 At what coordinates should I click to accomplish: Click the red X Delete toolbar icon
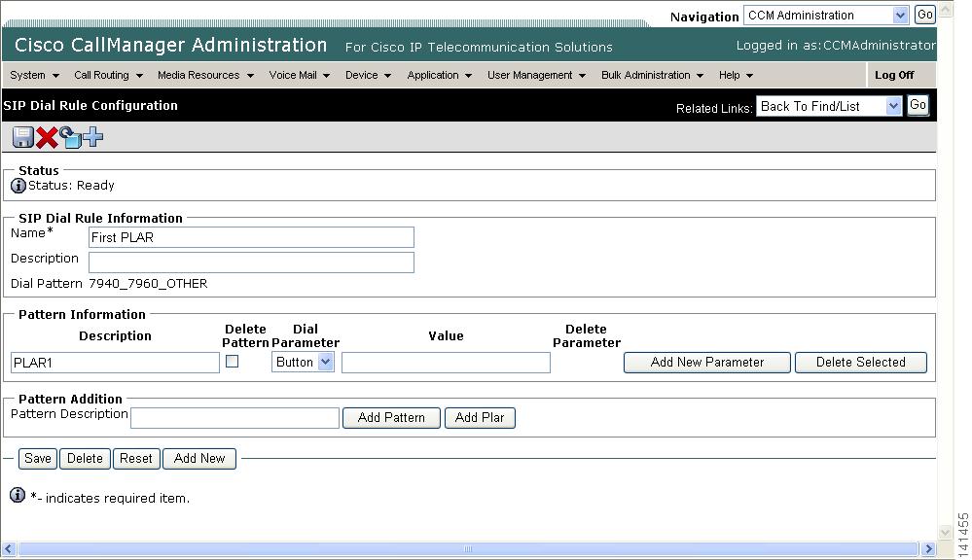[x=47, y=137]
